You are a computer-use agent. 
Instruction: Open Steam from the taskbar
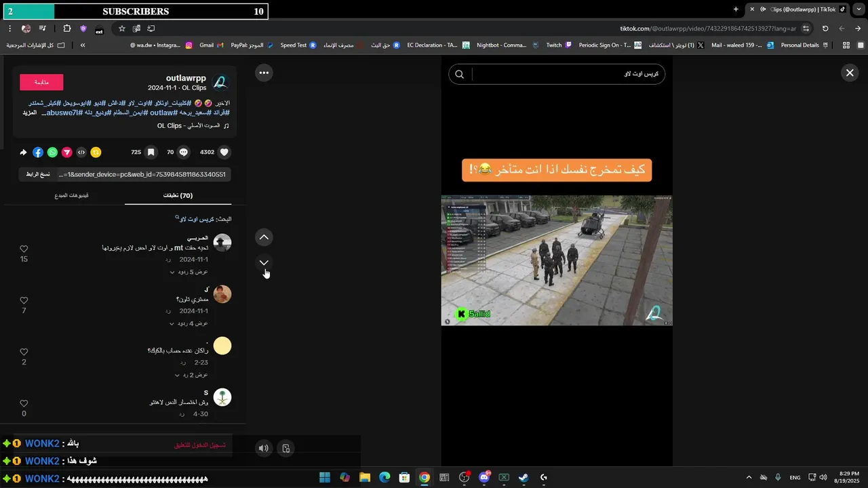point(524,477)
